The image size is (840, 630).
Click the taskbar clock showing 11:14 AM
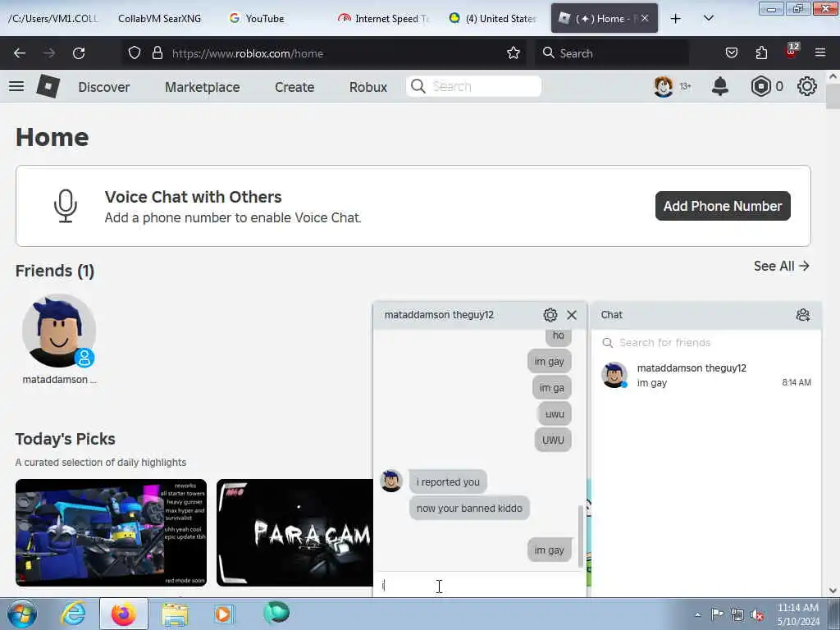[797, 614]
